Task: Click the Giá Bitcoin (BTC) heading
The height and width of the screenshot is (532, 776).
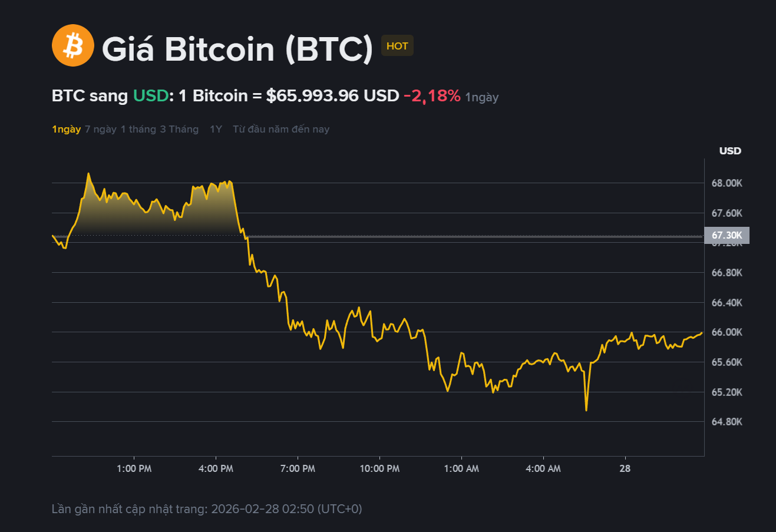Action: [237, 48]
